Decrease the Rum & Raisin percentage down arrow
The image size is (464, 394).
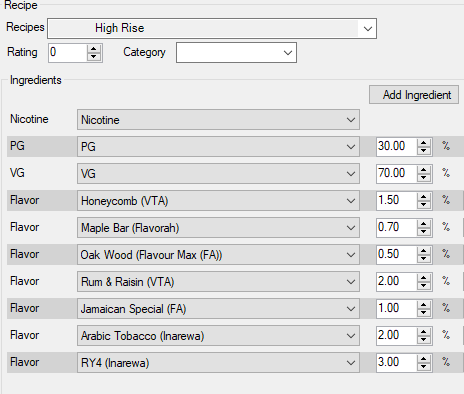[424, 286]
